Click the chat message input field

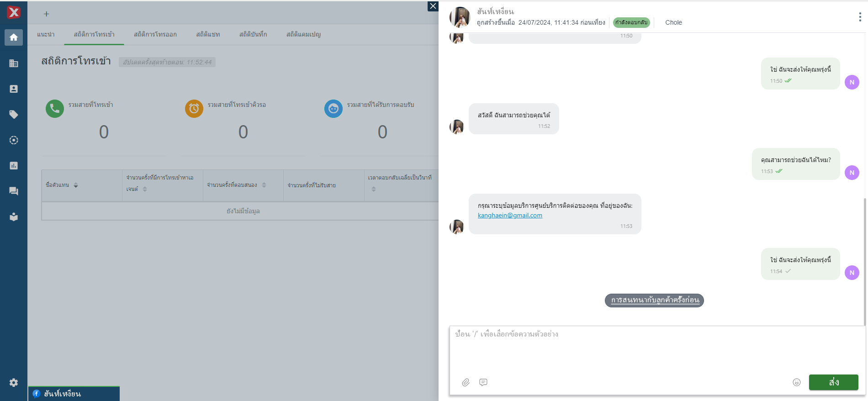656,349
